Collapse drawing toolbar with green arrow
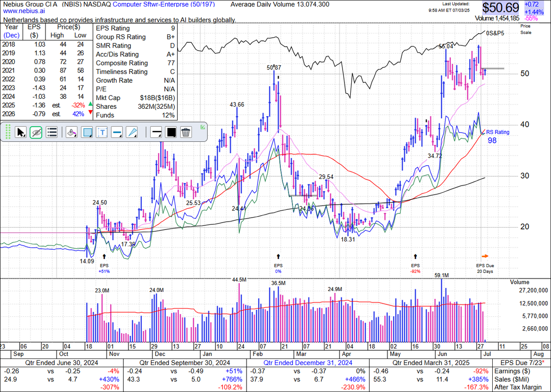This screenshot has height=392, width=551. click(x=203, y=127)
